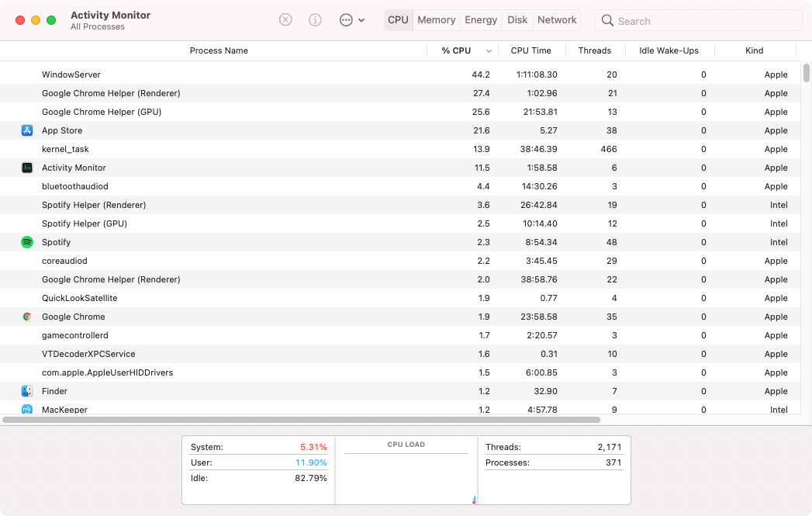Click thread count 466
Image resolution: width=812 pixels, height=516 pixels.
pos(609,149)
